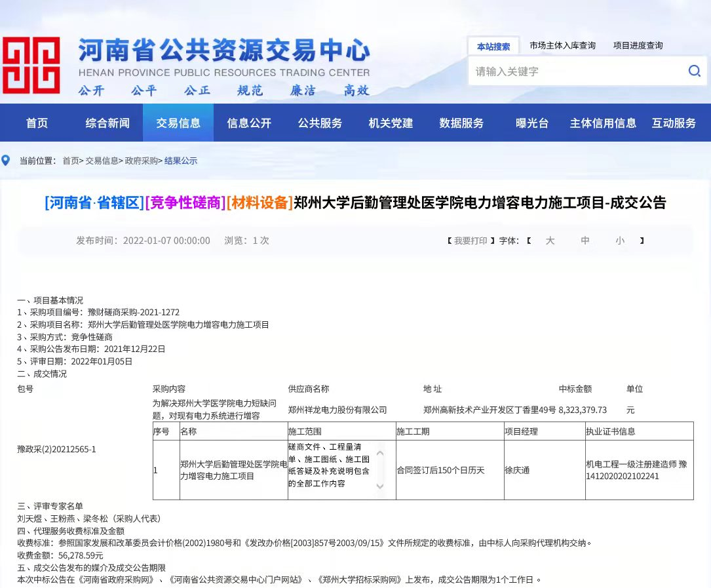Select the 本站搜索 search tab
711x588 pixels.
point(493,47)
